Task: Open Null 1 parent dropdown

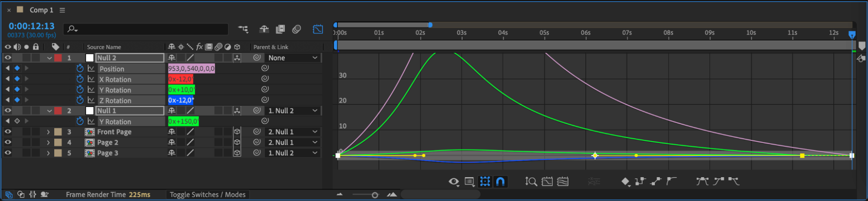Action: click(x=293, y=110)
